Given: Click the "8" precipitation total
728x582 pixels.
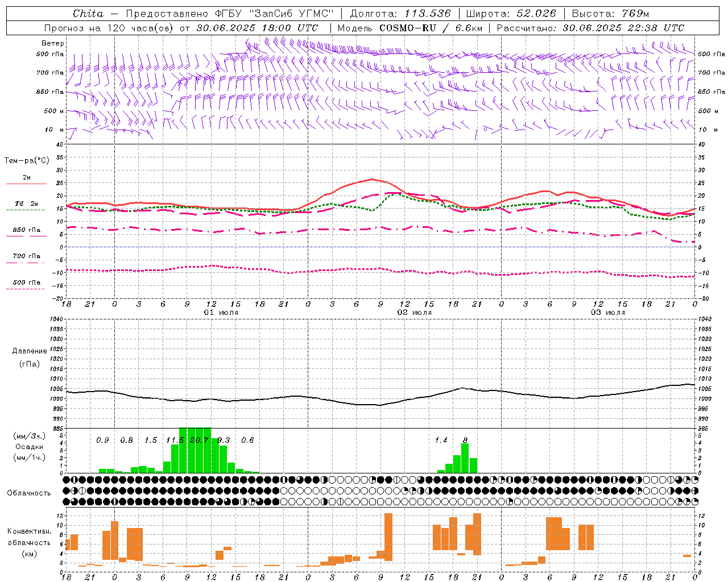Looking at the screenshot, I should pyautogui.click(x=465, y=440).
